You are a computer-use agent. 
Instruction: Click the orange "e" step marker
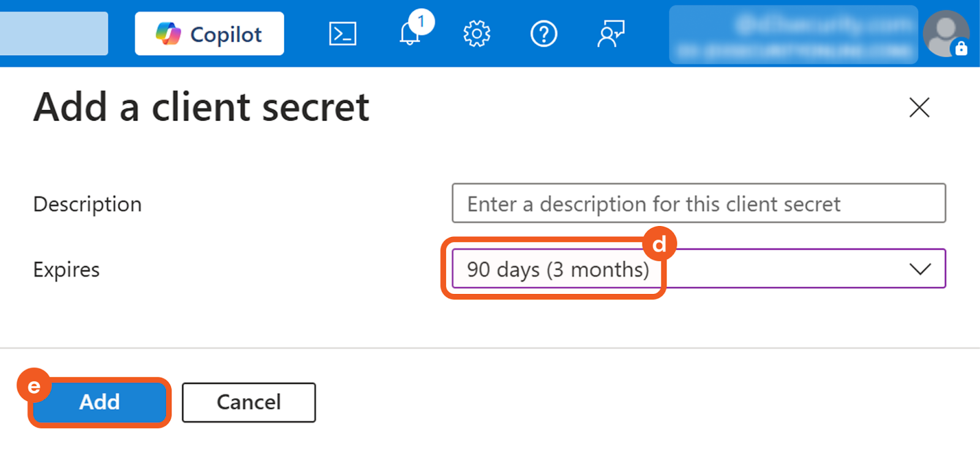(x=34, y=386)
